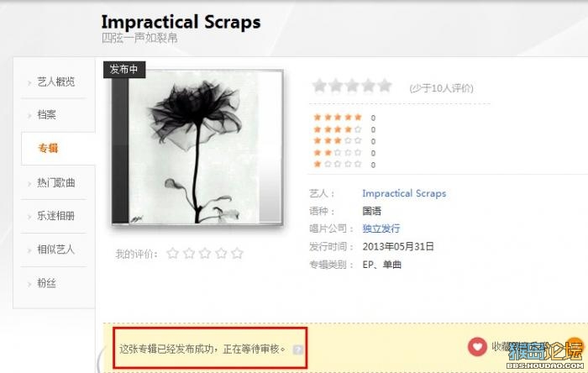The image size is (588, 373).
Task: Rate album with third star
Action: [x=205, y=254]
